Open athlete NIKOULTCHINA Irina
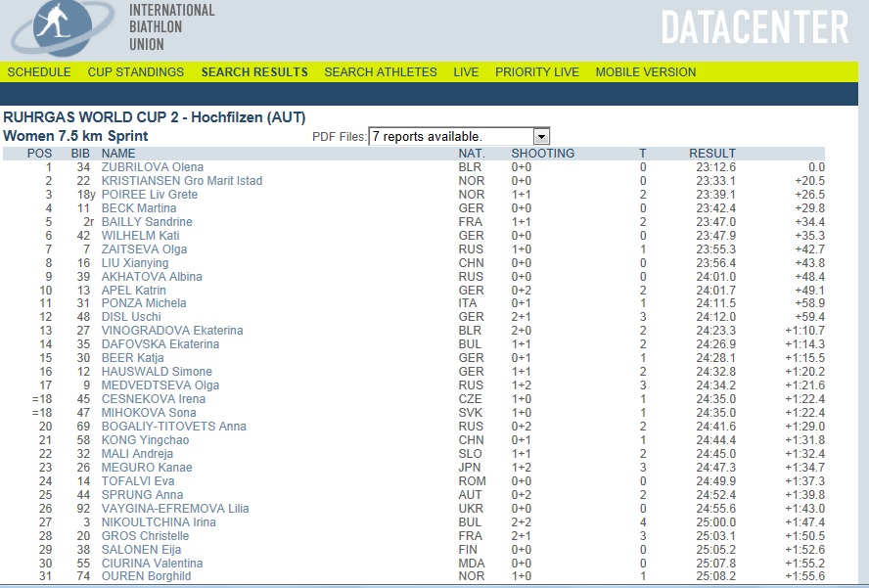 (x=159, y=522)
